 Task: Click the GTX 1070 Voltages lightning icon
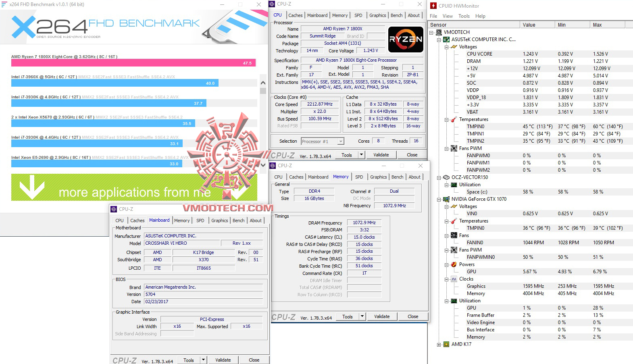coord(454,206)
